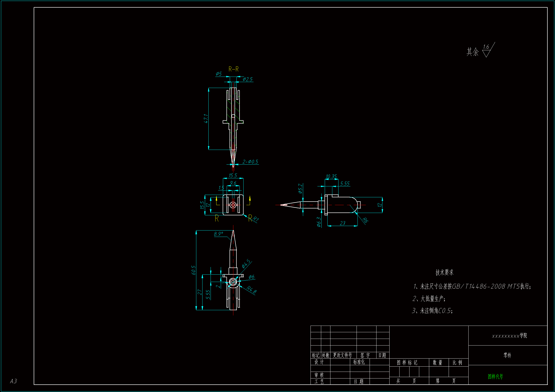The height and width of the screenshot is (392, 555).
Task: Click the R4.8 radius dimension label
Action: click(252, 290)
